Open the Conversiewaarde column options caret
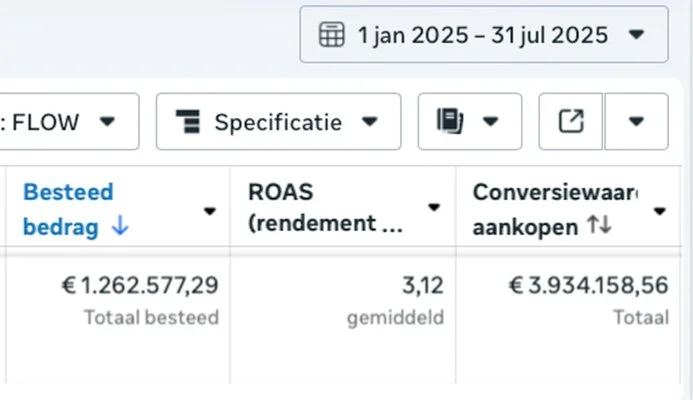 [x=660, y=211]
